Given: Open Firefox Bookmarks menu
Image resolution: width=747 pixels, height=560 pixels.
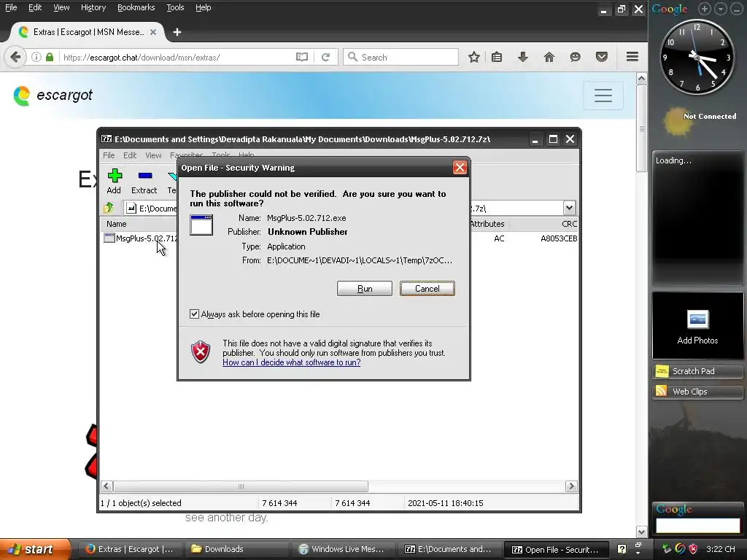Looking at the screenshot, I should 136,7.
